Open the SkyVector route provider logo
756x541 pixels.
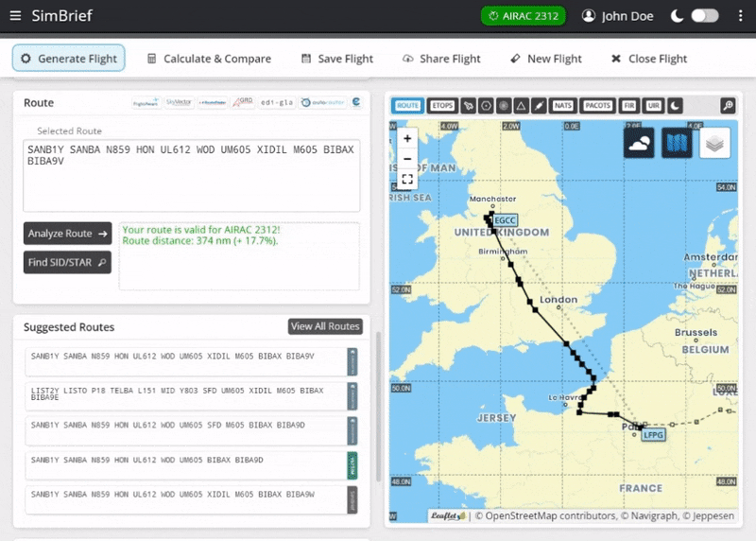tap(179, 102)
